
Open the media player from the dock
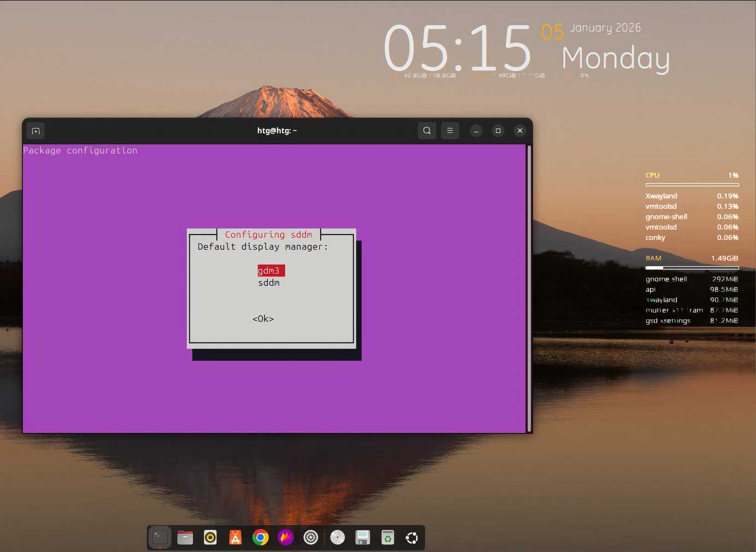click(x=210, y=537)
